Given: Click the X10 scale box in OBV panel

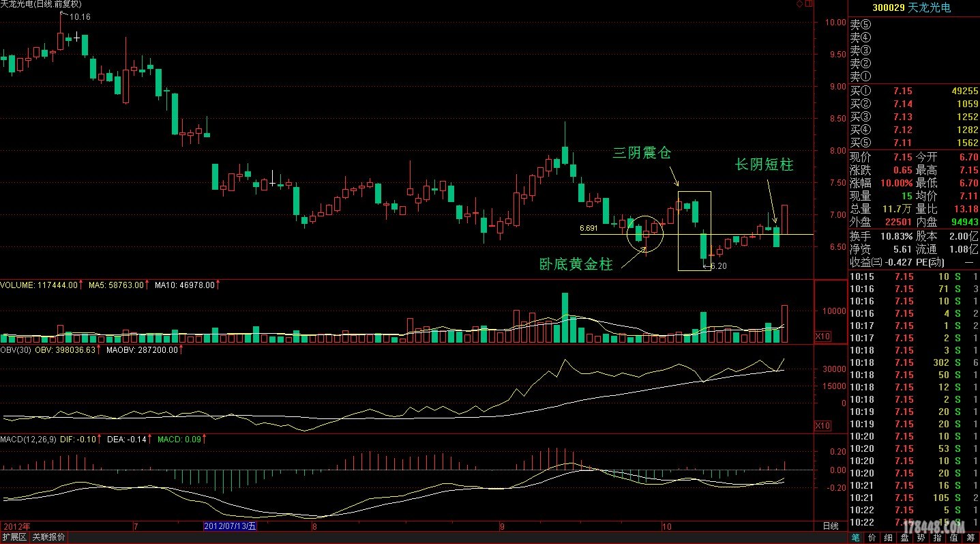Looking at the screenshot, I should [822, 426].
